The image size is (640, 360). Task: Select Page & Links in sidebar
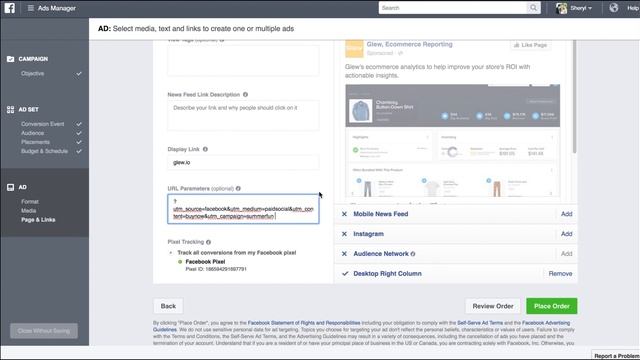(38, 220)
